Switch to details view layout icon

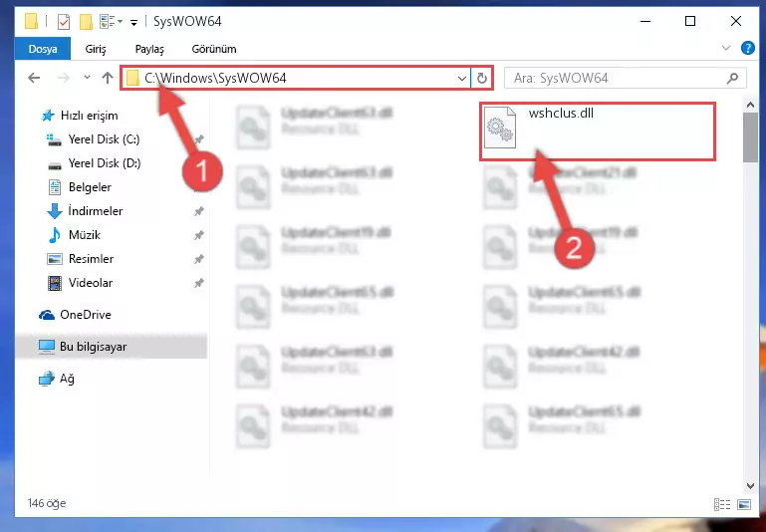[721, 505]
